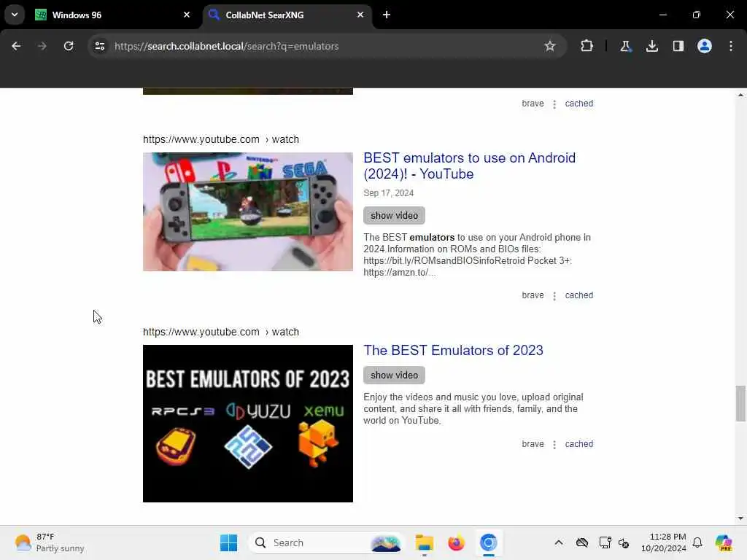This screenshot has height=560, width=747.
Task: Click the brave label on Android emulators result
Action: [x=533, y=295]
